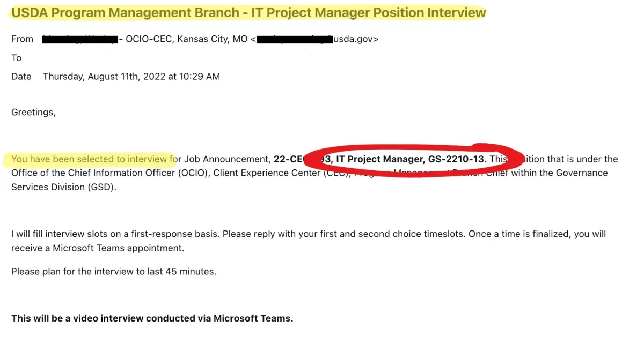
Task: Click the email subject line heading
Action: 248,13
